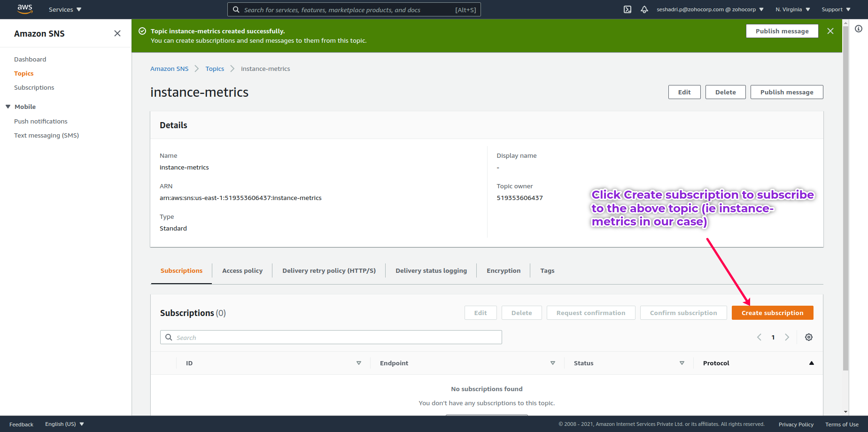Open the Tags tab
The image size is (868, 432).
click(547, 270)
